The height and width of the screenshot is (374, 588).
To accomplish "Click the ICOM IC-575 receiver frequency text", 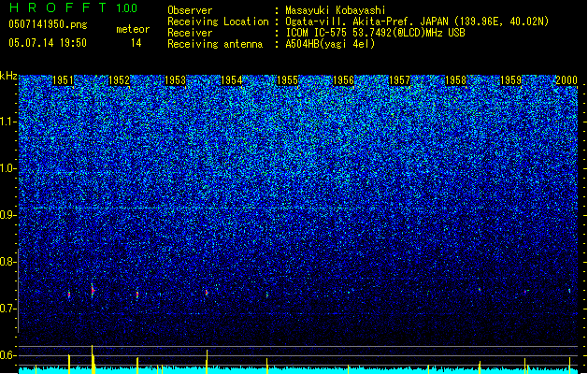I will click(x=375, y=33).
